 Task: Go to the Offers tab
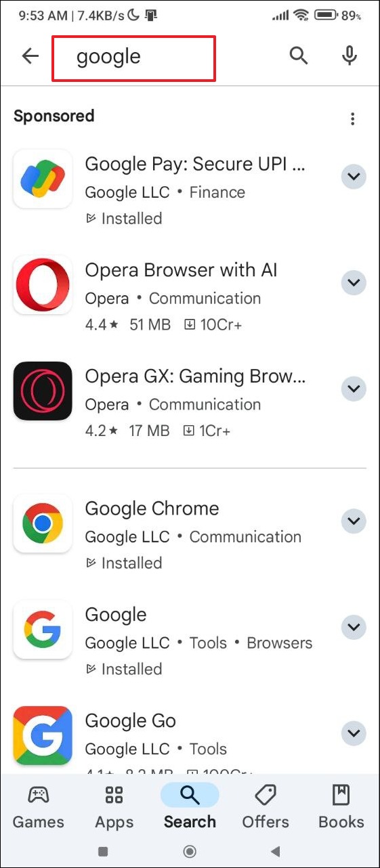[x=266, y=807]
